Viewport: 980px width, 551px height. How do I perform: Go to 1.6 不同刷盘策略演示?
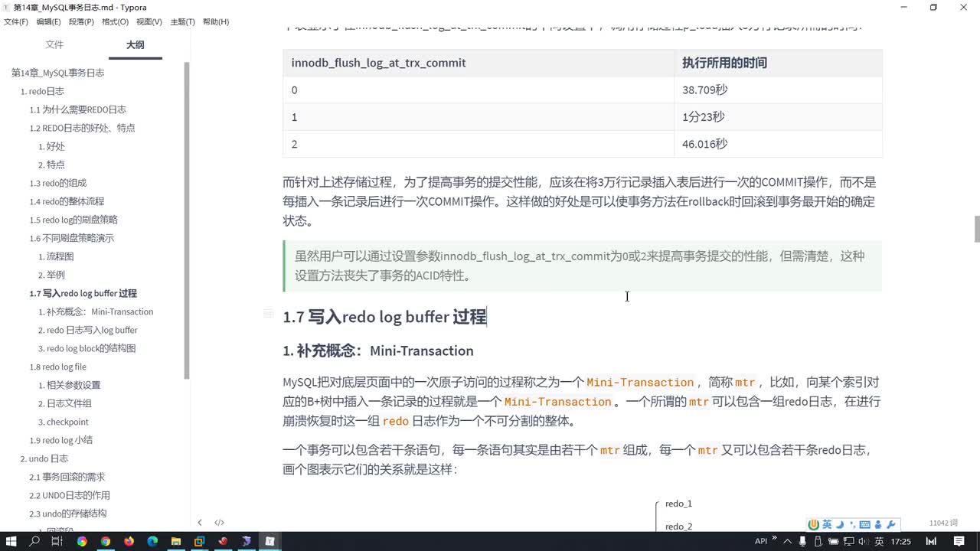coord(71,238)
